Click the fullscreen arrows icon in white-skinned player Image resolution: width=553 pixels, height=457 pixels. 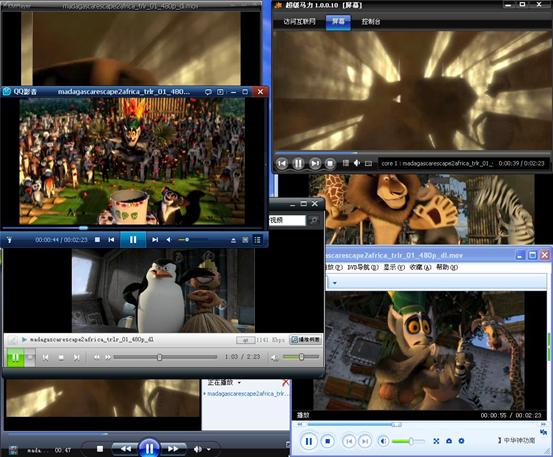436,441
